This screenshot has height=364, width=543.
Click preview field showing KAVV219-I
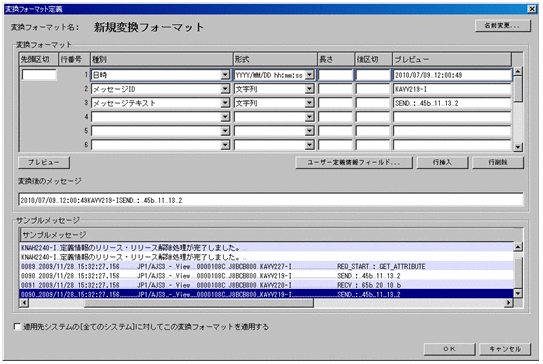click(452, 89)
